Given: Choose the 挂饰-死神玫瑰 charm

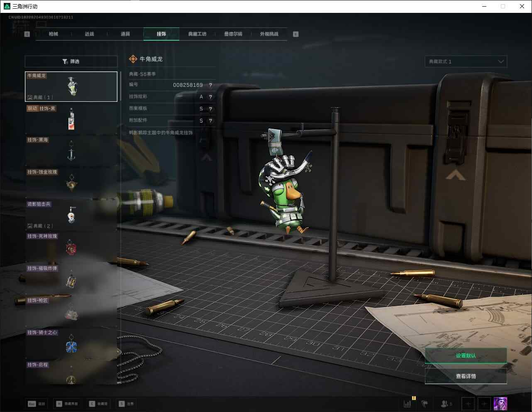Looking at the screenshot, I should tap(71, 247).
